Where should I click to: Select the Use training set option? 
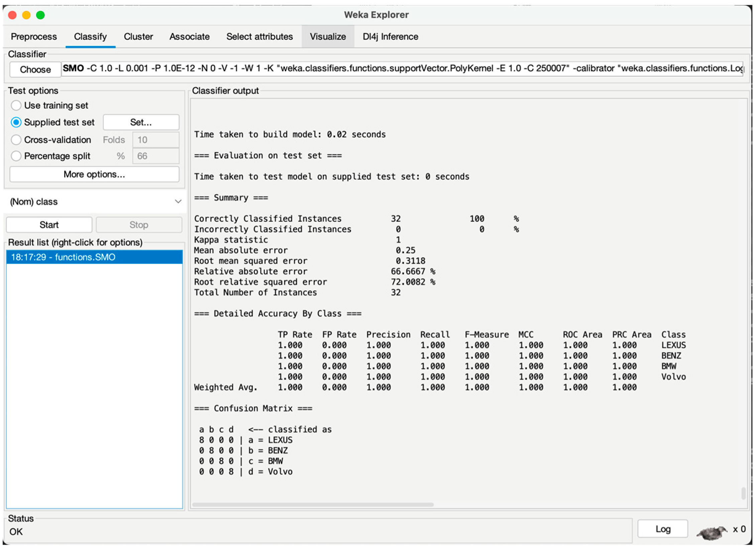[16, 106]
